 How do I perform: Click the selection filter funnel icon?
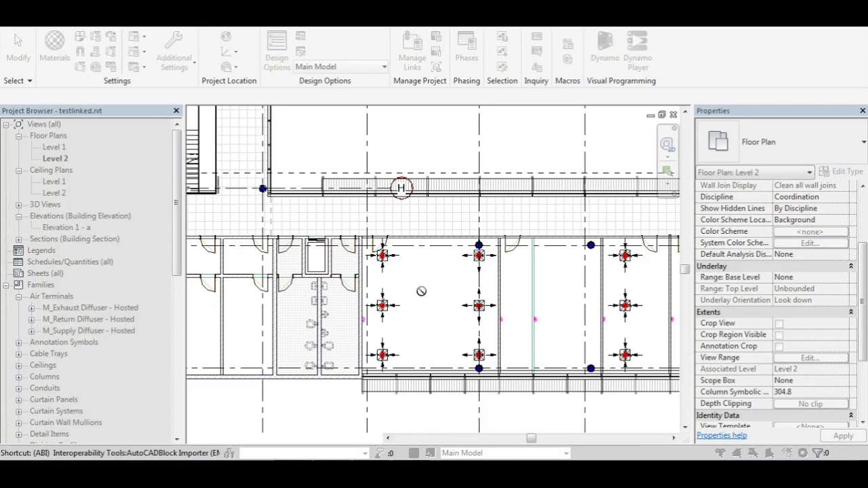tap(819, 453)
